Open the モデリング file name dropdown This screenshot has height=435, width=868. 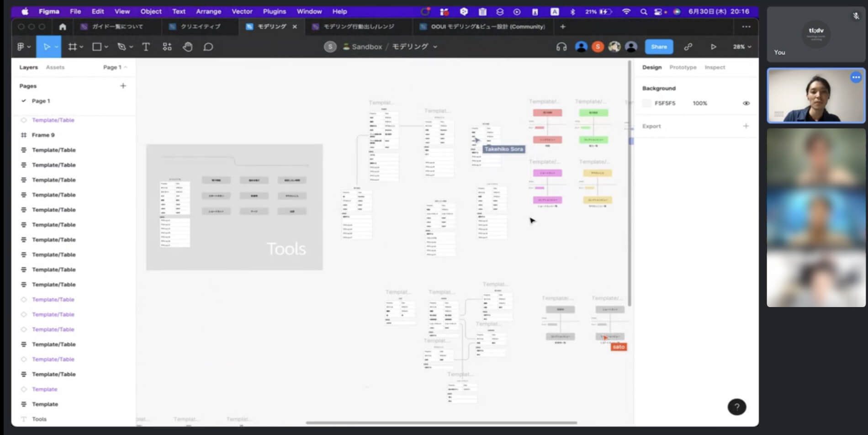435,47
